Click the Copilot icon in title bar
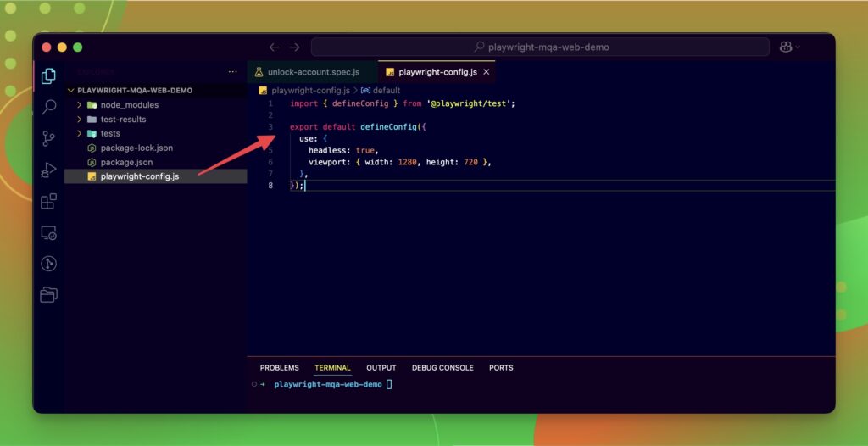Screen dimensions: 868x446 (x=785, y=47)
